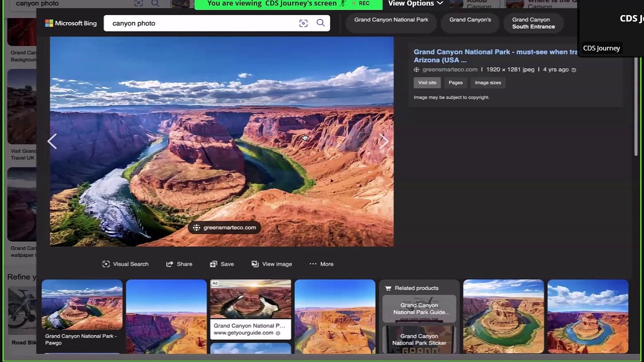Select the Grand Canyon National Park suggestion chip

pos(391,23)
